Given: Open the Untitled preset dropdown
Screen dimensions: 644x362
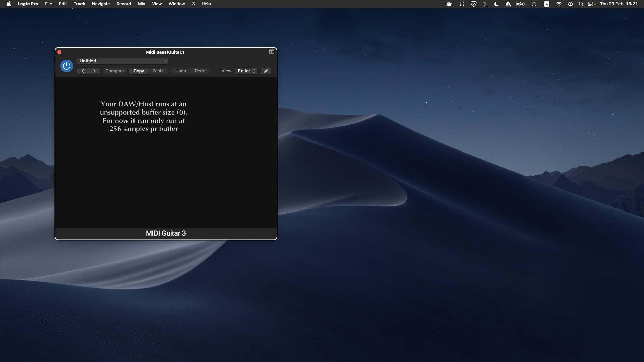Looking at the screenshot, I should 123,61.
